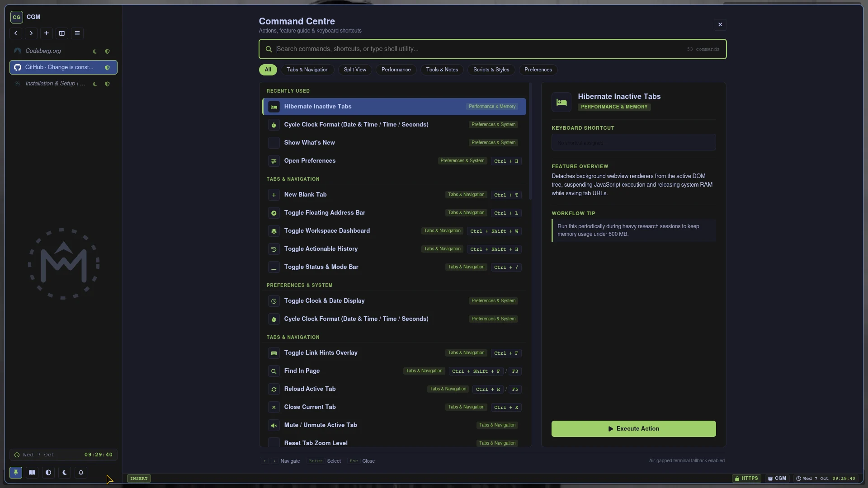This screenshot has height=488, width=868.
Task: Click the half-circle contrast icon in footer
Action: pos(48,473)
